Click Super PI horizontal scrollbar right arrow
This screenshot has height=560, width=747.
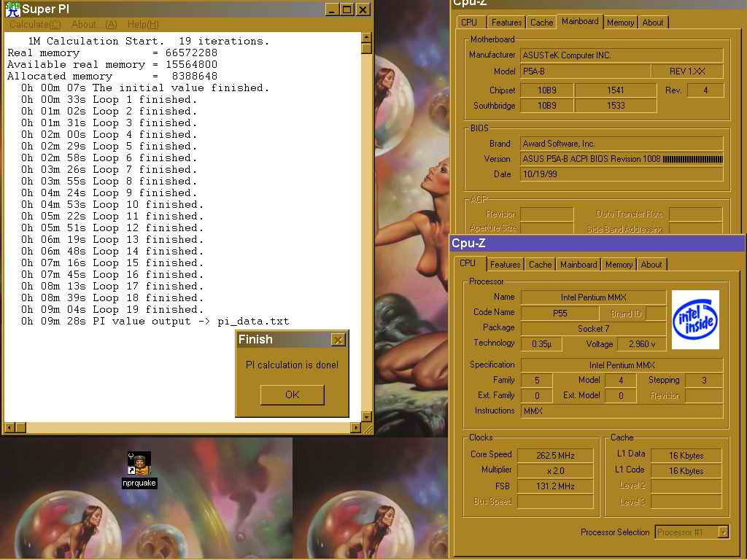(355, 427)
